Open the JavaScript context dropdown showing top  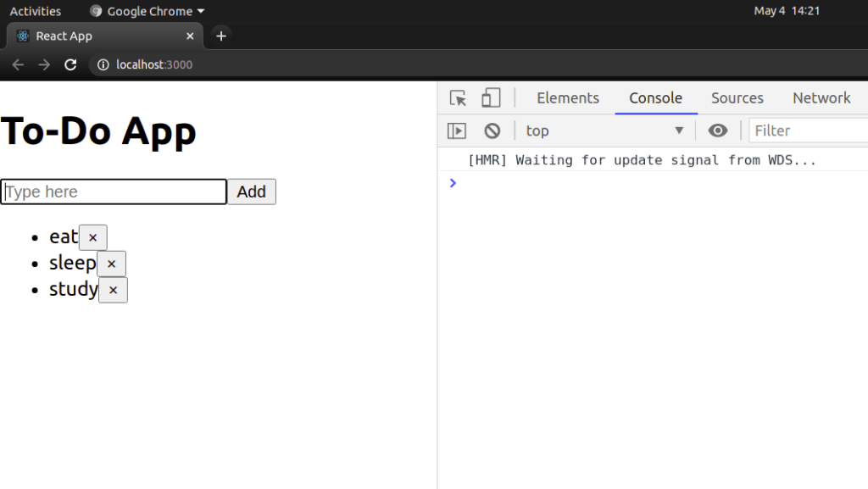[x=604, y=130]
